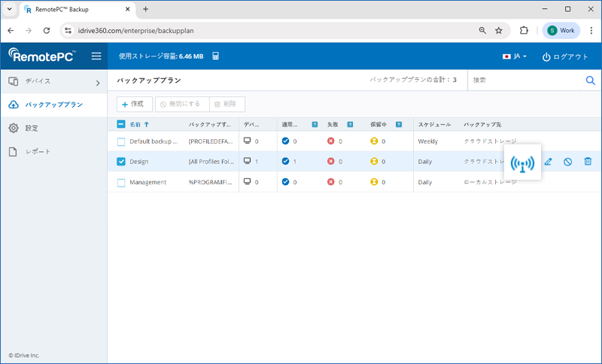Click the disable circle icon on Design row
602x364 pixels.
click(x=567, y=162)
